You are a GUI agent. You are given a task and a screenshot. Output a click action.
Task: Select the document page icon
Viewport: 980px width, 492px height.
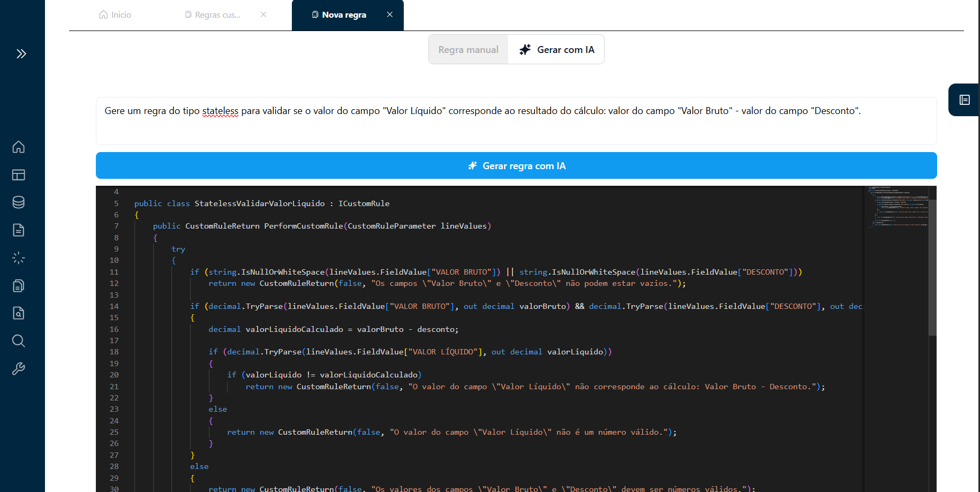tap(18, 230)
